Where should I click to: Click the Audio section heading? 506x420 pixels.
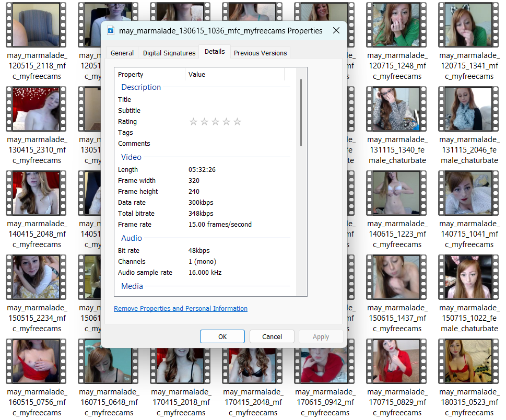tap(132, 238)
